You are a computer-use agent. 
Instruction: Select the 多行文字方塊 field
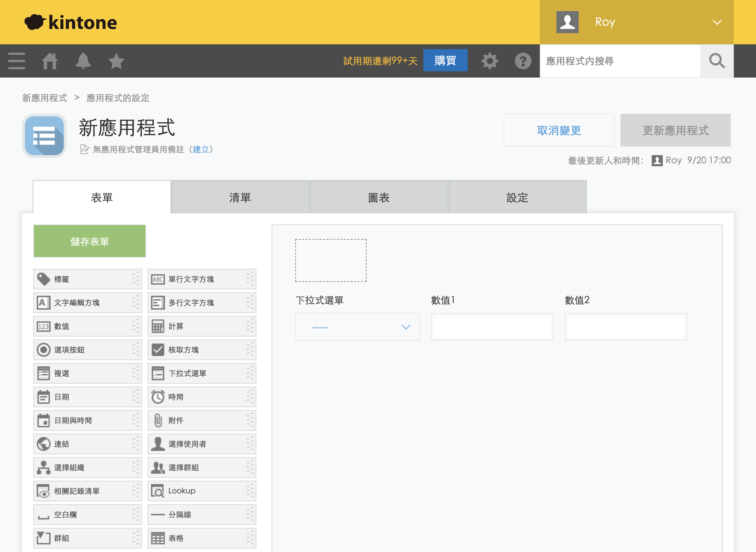(202, 303)
